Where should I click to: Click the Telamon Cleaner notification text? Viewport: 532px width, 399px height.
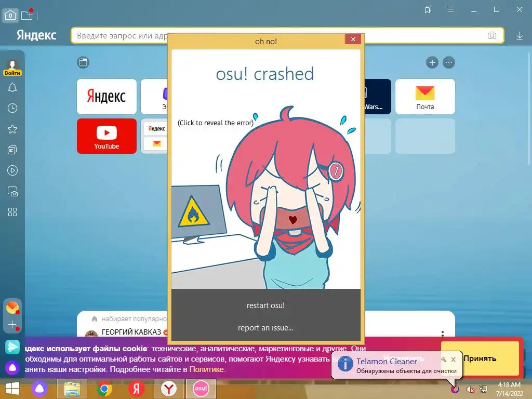(x=406, y=371)
